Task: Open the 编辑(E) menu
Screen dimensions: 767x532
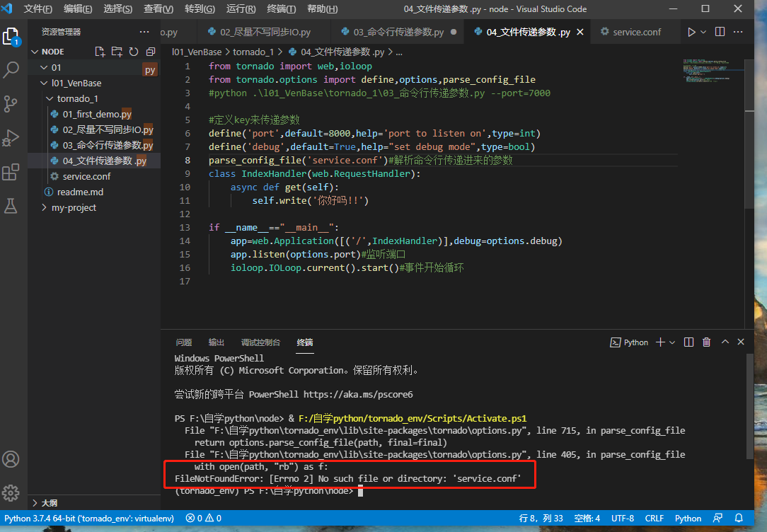Action: 78,8
